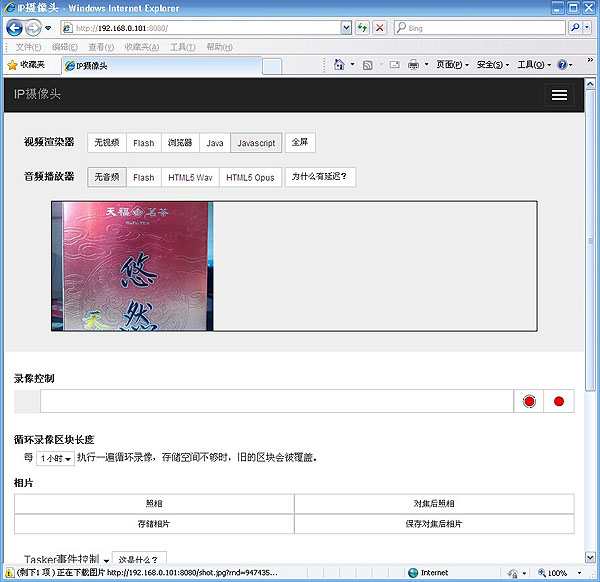The width and height of the screenshot is (600, 582).
Task: Open the 100% zoom level control
Action: [x=553, y=573]
